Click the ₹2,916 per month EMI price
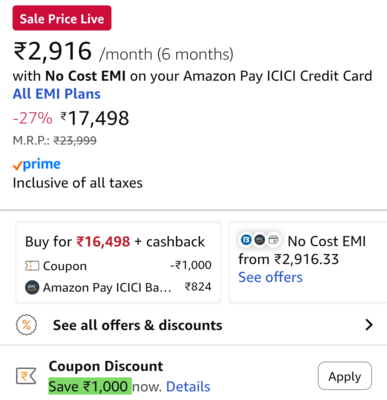 click(52, 51)
